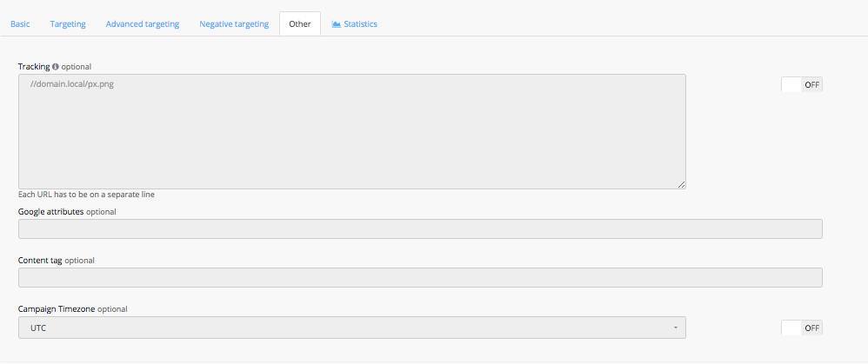The width and height of the screenshot is (868, 364).
Task: Click the info icon next to Tracking
Action: point(56,66)
